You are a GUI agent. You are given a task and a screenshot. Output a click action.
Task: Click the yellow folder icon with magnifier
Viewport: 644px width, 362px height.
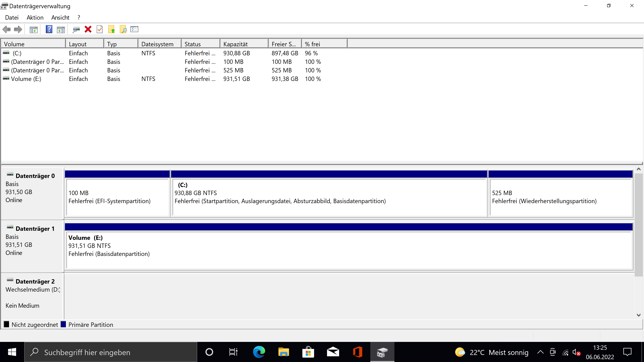pyautogui.click(x=123, y=29)
